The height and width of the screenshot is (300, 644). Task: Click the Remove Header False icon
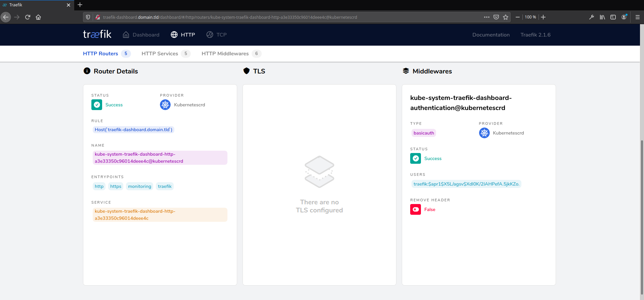(416, 209)
